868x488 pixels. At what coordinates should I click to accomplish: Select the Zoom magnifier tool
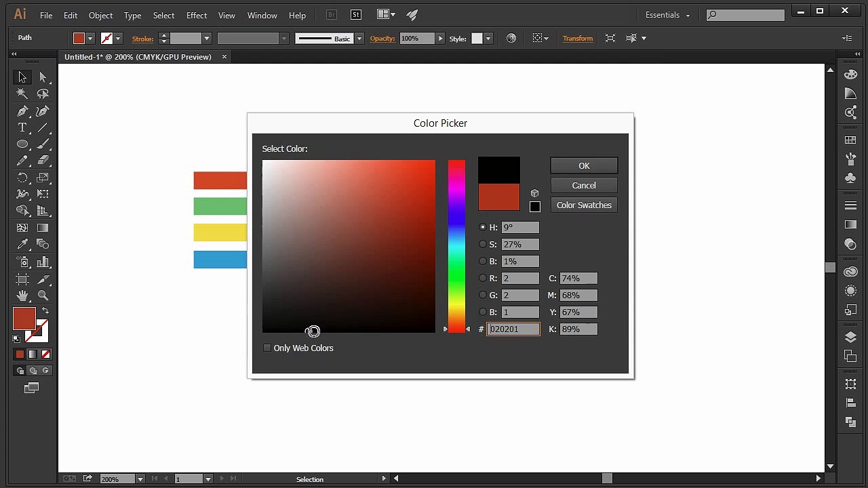point(43,296)
